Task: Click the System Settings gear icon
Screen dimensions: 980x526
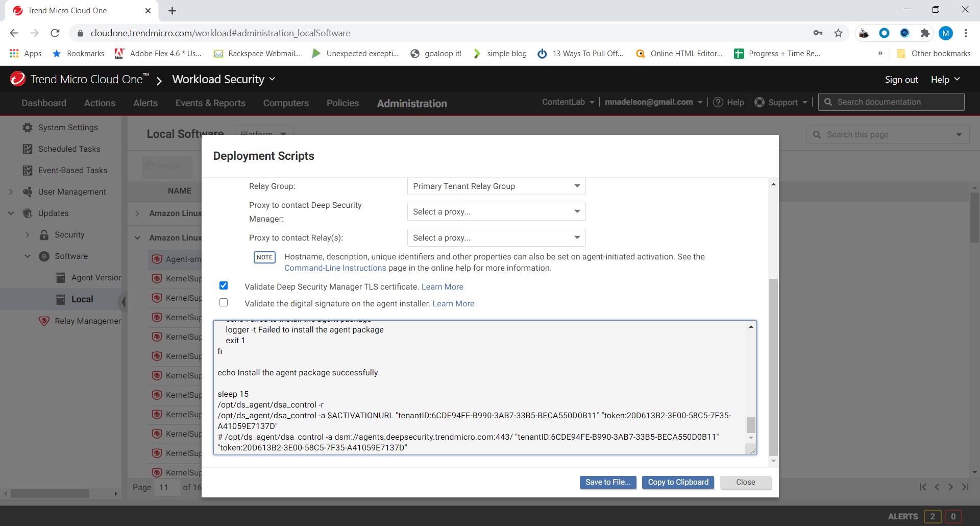Action: coord(28,128)
